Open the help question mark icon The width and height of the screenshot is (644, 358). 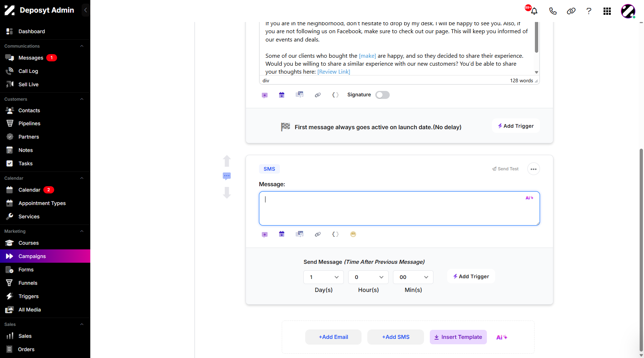589,11
